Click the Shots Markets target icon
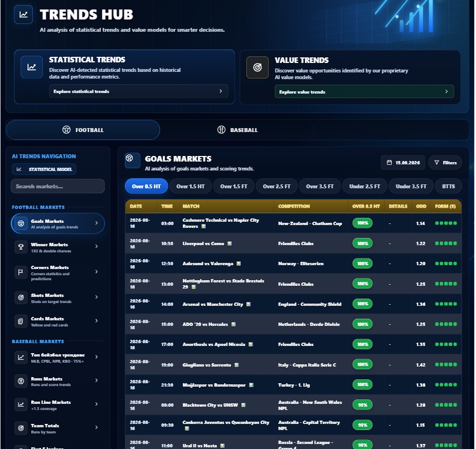The width and height of the screenshot is (476, 449). (21, 297)
